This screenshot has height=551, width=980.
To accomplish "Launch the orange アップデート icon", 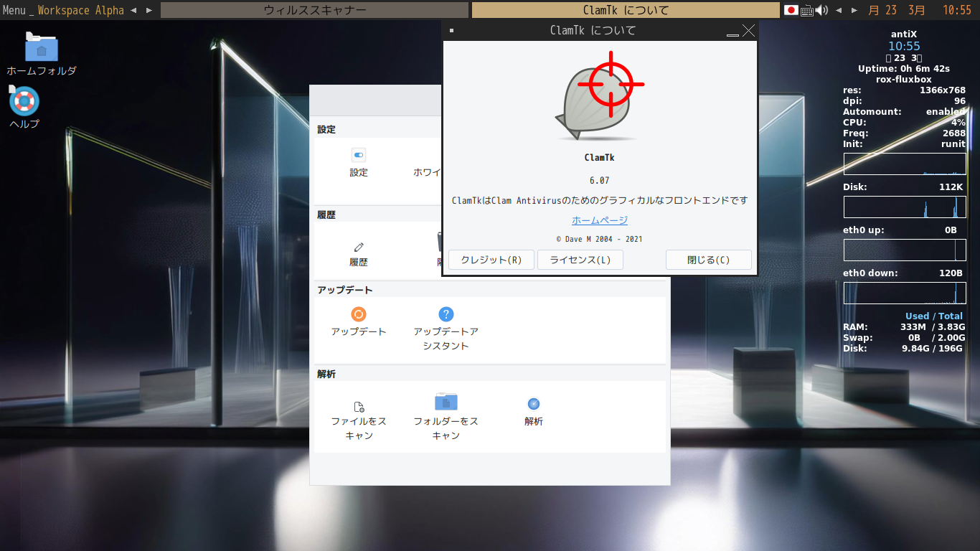I will 359,314.
